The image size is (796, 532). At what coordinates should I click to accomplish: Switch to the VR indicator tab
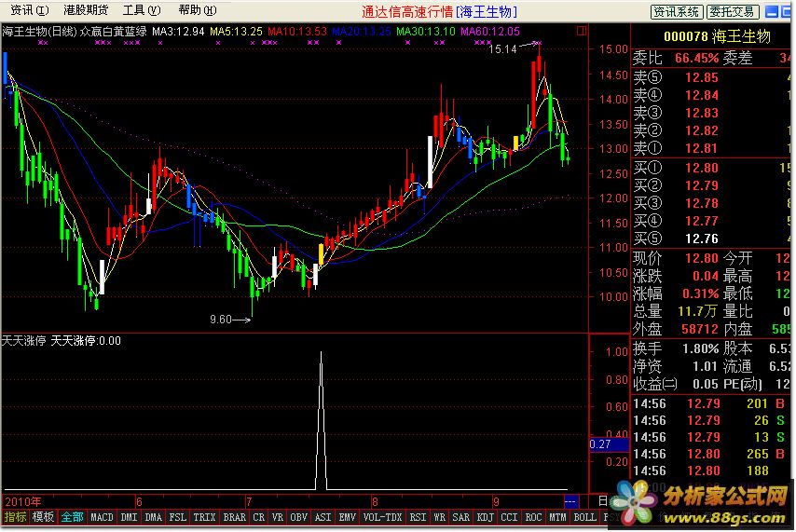point(277,517)
